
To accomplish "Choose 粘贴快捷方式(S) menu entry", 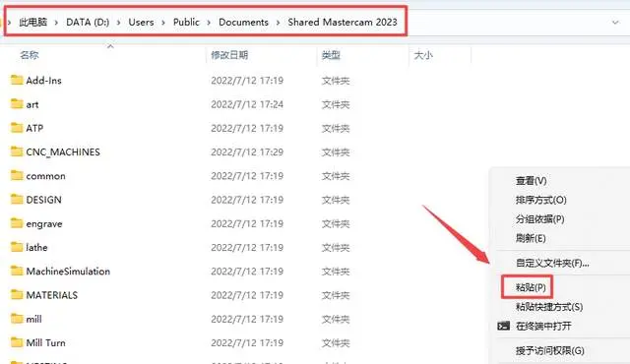I will click(x=549, y=307).
